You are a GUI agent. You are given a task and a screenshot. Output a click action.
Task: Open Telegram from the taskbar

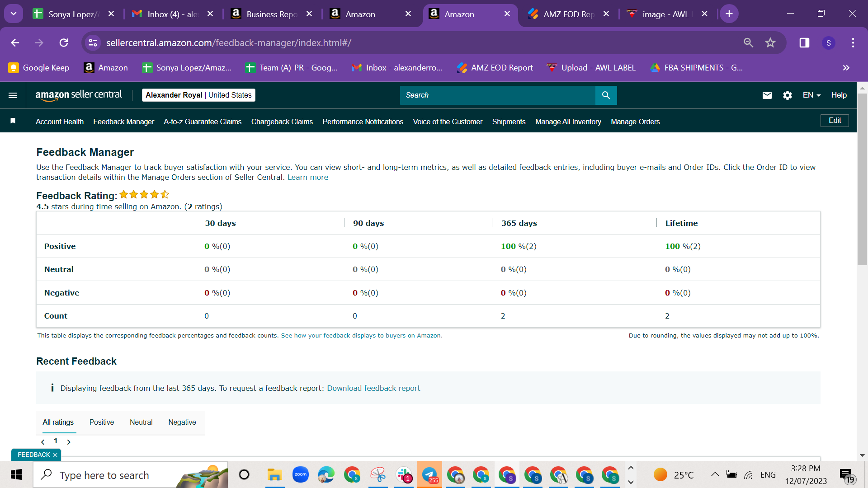click(x=429, y=475)
